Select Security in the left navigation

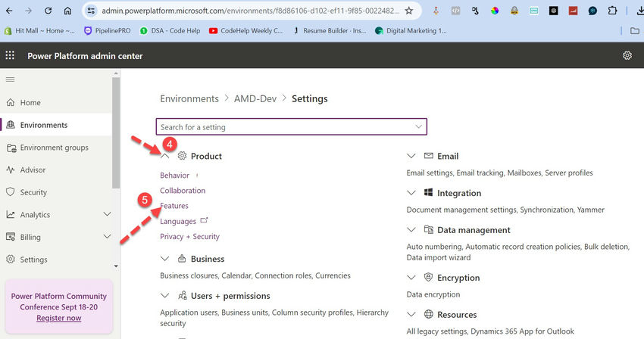pos(33,192)
